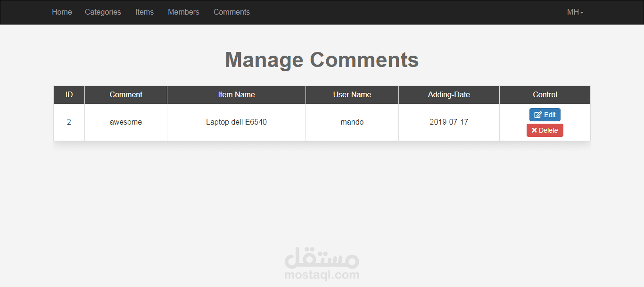
Task: Select Comments in the top navbar
Action: point(231,12)
